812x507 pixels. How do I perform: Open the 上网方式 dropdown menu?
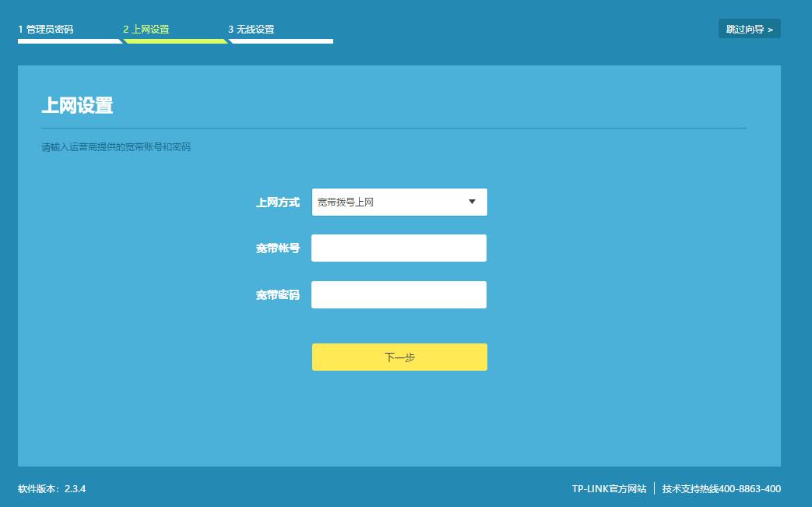[399, 202]
